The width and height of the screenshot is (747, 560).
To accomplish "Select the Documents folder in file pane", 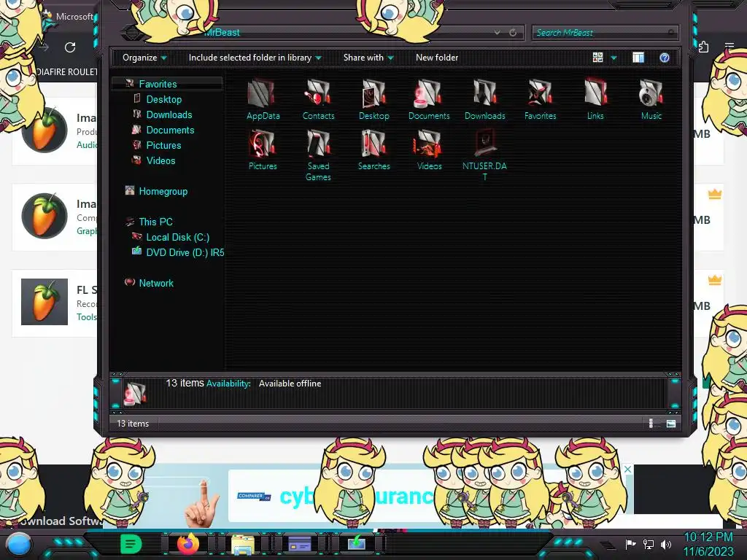I will (429, 93).
